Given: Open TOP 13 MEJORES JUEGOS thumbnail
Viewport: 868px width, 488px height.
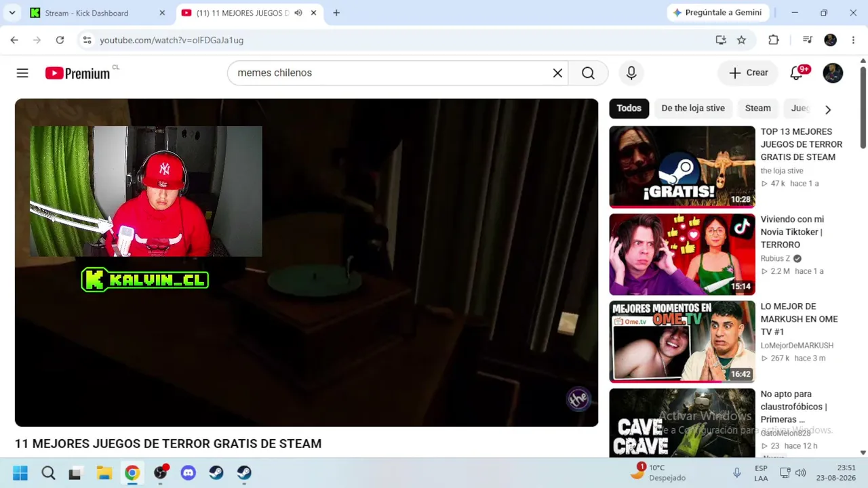Looking at the screenshot, I should pyautogui.click(x=682, y=167).
